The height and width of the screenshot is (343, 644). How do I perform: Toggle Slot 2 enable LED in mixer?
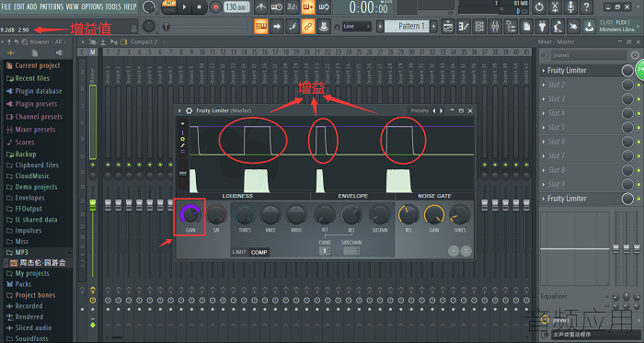coord(638,85)
